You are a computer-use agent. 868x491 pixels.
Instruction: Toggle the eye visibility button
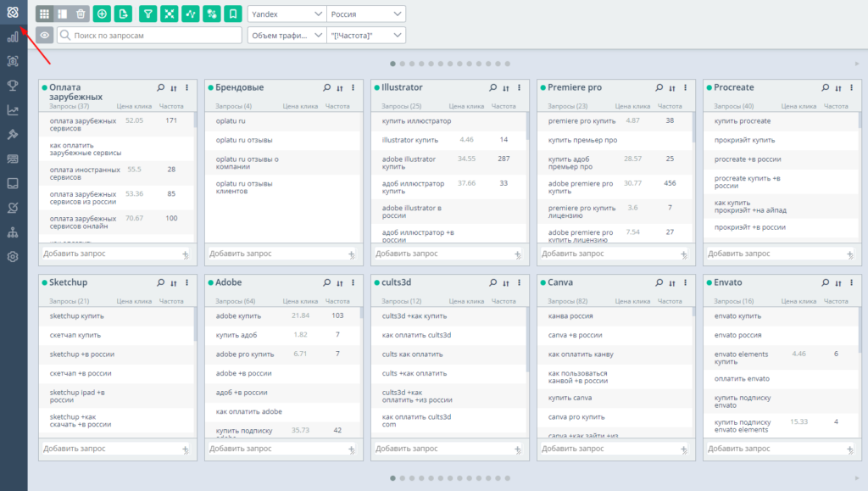[x=45, y=36]
